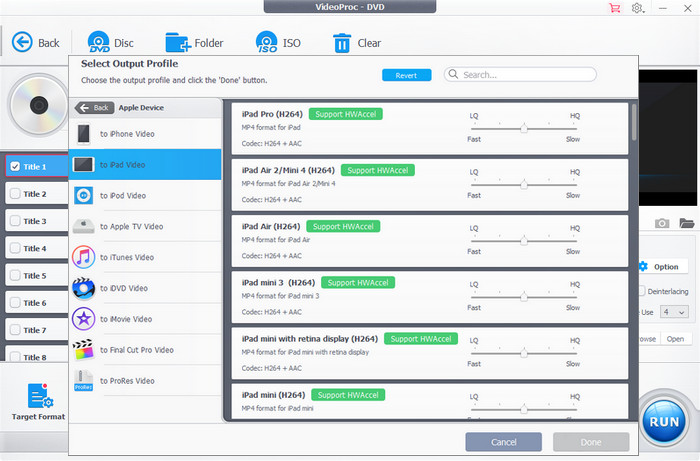700x461 pixels.
Task: Click the RUN button
Action: (664, 422)
